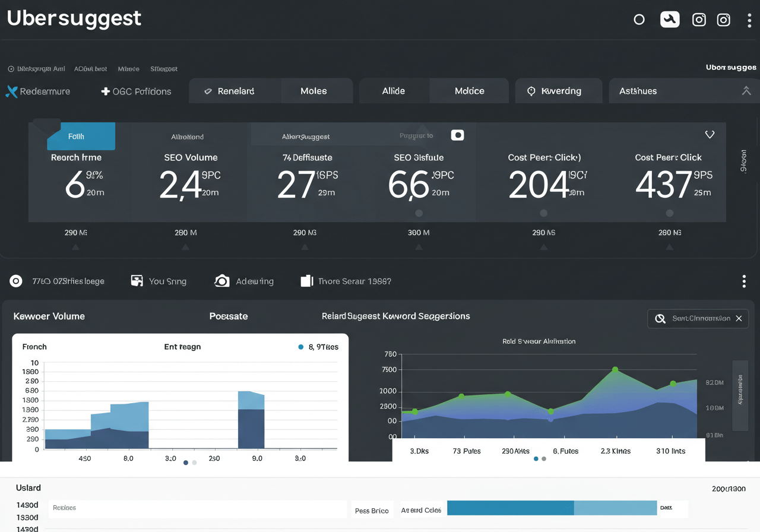Click the You Sring image icon
The width and height of the screenshot is (760, 532).
tap(137, 281)
